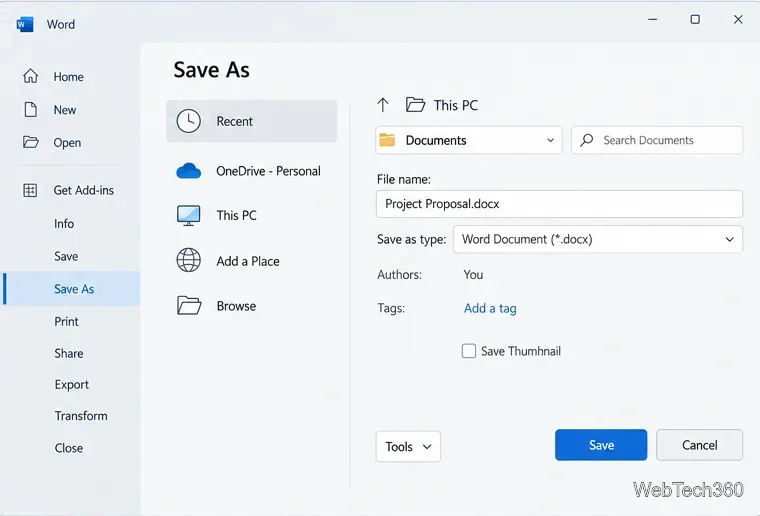
Task: Click the Open folder icon in sidebar
Action: 31,142
